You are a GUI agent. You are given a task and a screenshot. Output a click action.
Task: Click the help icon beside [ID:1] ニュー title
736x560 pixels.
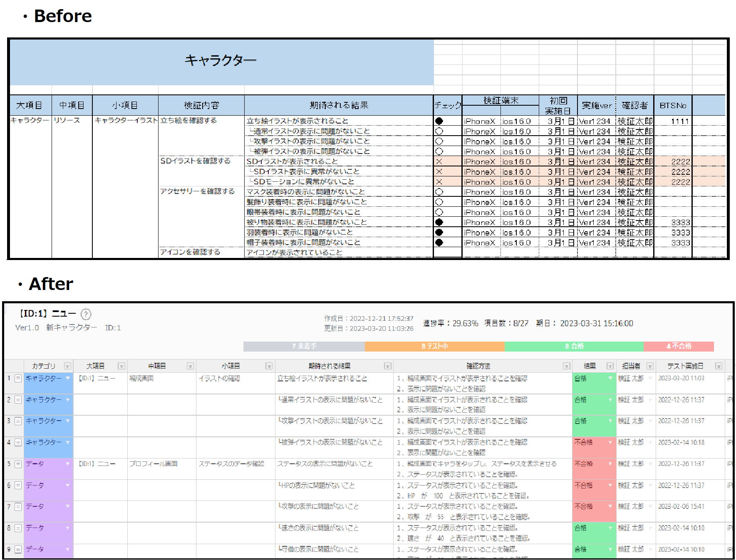tap(86, 314)
